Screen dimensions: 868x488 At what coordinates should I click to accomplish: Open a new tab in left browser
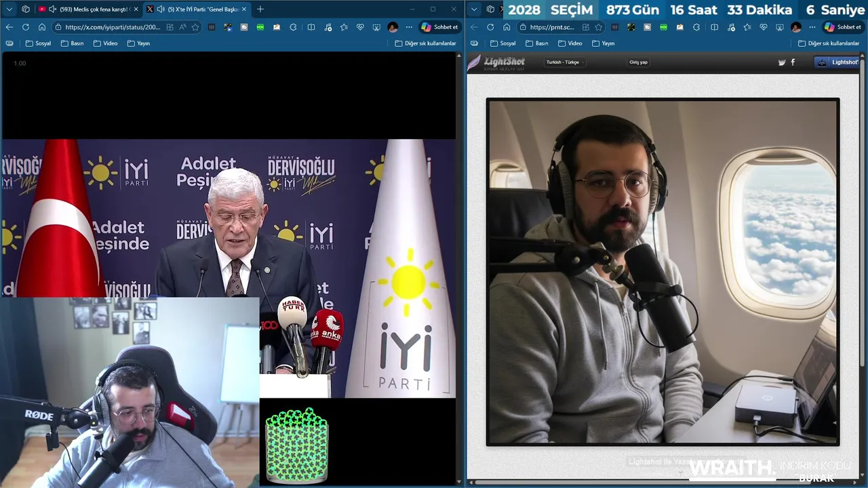[260, 9]
